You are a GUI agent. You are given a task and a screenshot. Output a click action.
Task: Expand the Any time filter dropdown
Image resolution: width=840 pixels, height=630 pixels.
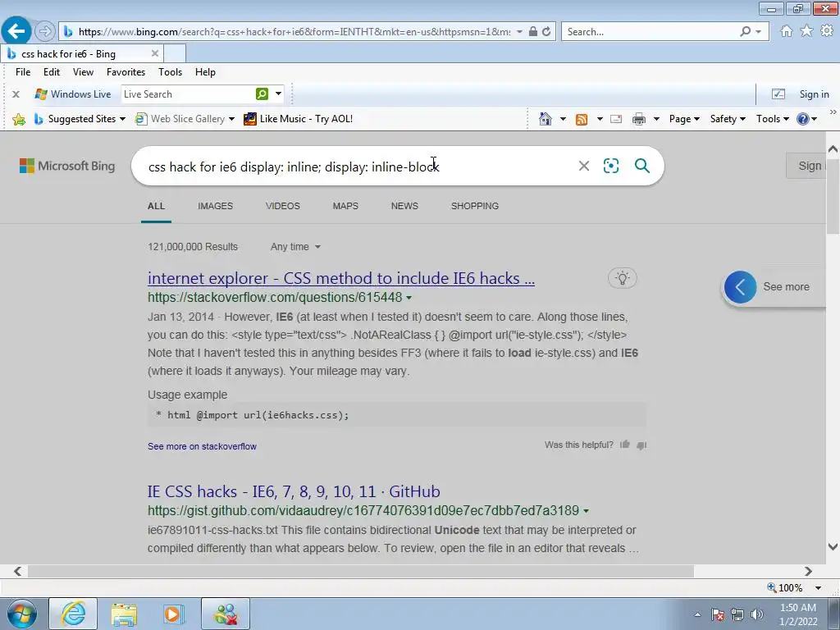click(295, 247)
